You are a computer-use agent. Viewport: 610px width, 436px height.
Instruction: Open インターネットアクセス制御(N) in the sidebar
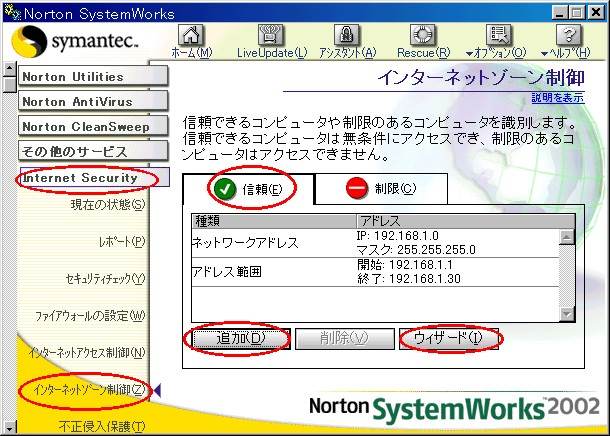tap(87, 352)
